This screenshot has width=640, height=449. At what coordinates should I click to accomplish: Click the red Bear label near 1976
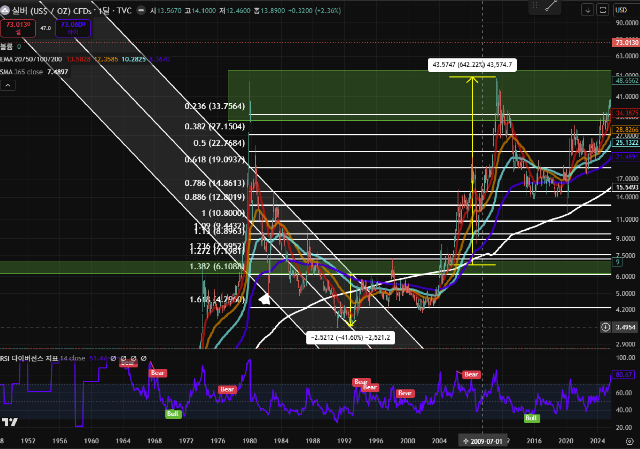(227, 389)
